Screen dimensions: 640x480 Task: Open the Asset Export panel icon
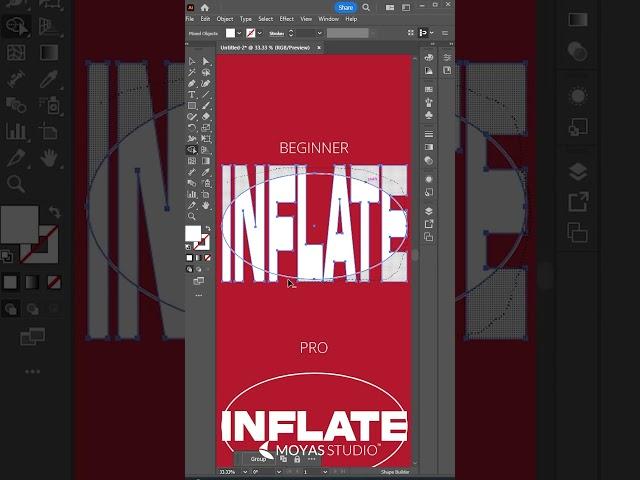pos(429,224)
